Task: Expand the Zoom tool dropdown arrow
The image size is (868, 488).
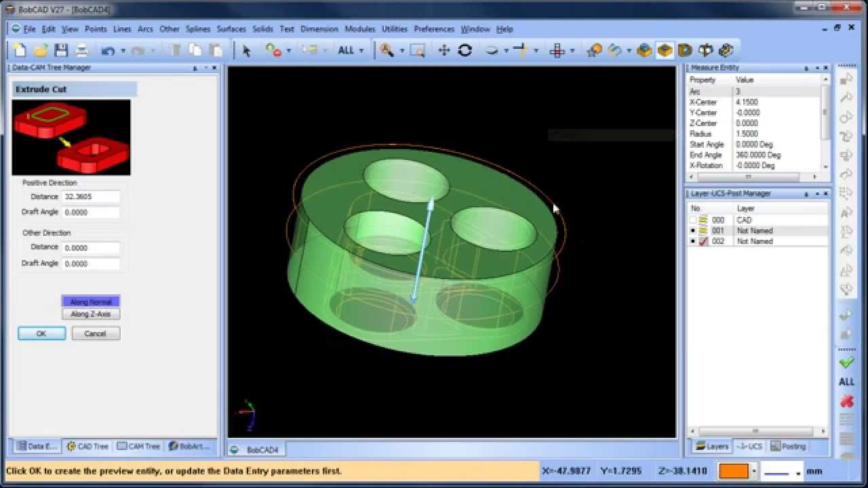Action: pyautogui.click(x=401, y=51)
